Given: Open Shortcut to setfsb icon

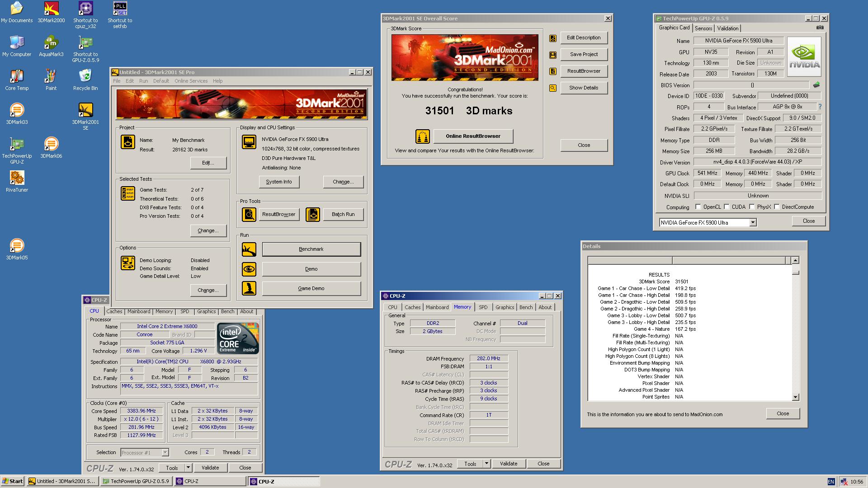Looking at the screenshot, I should click(x=120, y=15).
